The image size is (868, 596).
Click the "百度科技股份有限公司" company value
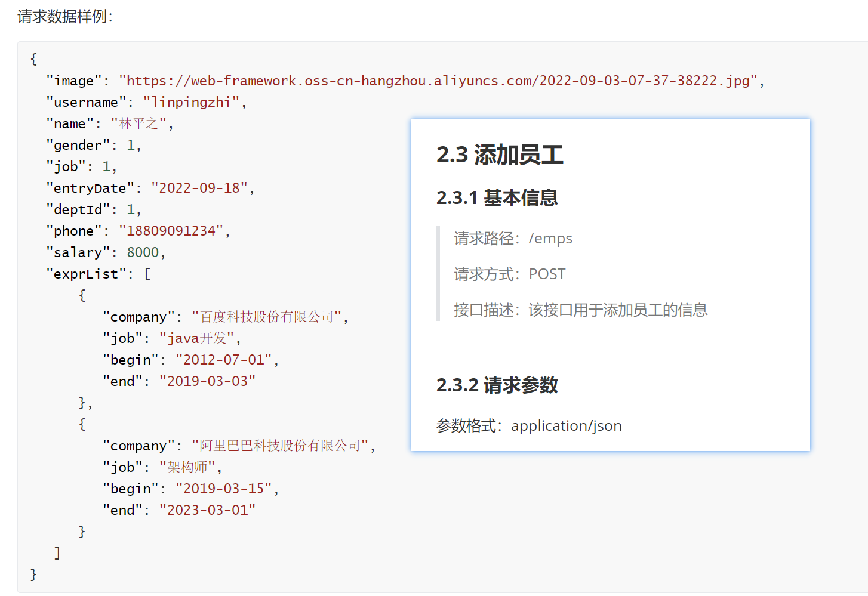(266, 317)
